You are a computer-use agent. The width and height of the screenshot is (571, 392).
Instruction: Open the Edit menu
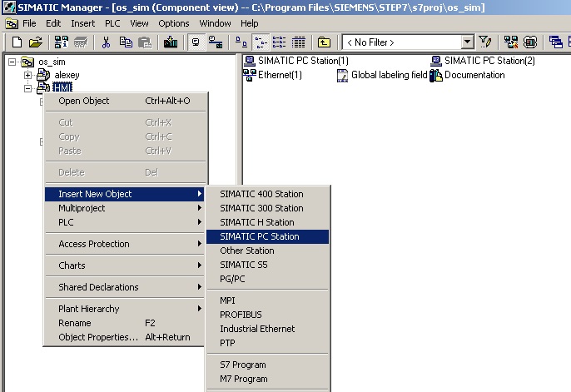[x=53, y=23]
